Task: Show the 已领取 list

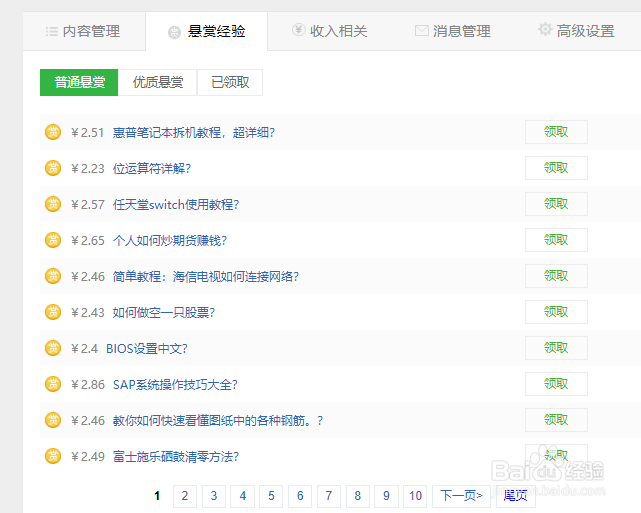Action: pos(230,83)
